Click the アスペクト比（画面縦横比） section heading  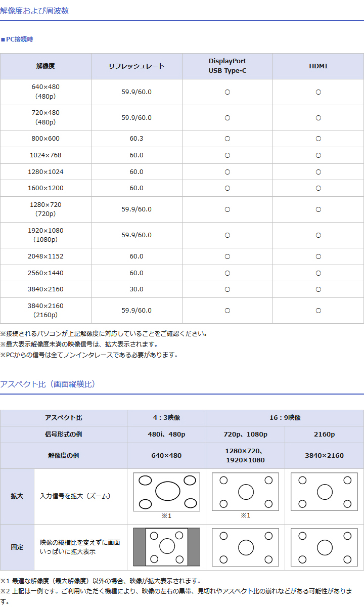click(48, 384)
